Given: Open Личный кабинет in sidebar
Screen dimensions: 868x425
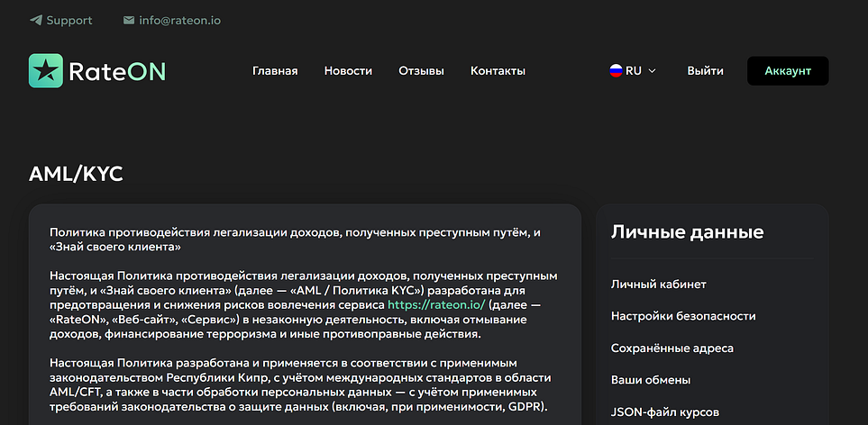Looking at the screenshot, I should [x=658, y=284].
